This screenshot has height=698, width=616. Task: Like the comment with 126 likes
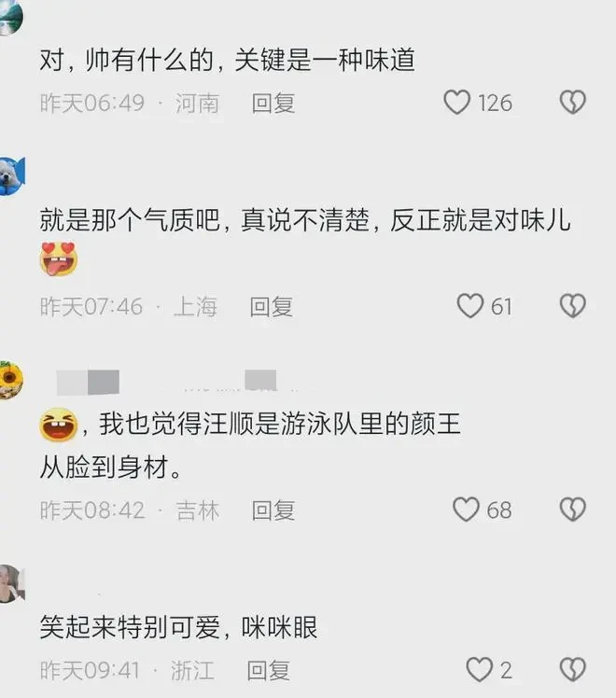tap(456, 103)
